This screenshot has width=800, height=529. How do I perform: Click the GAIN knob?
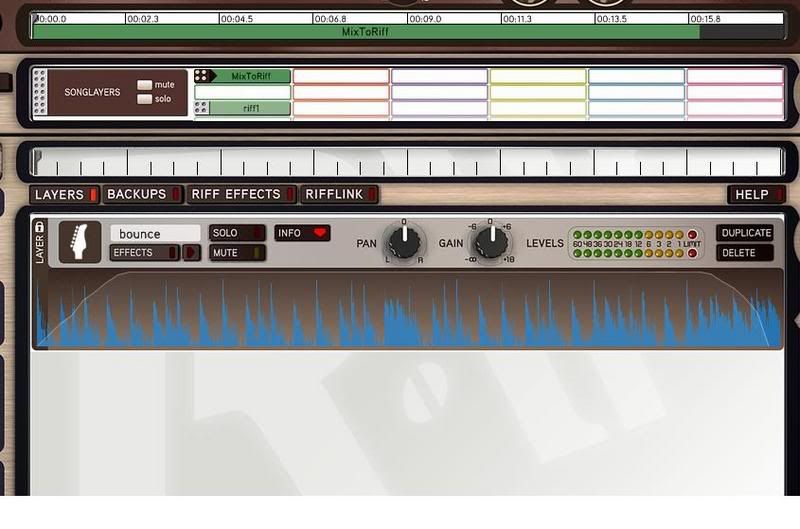click(x=490, y=241)
